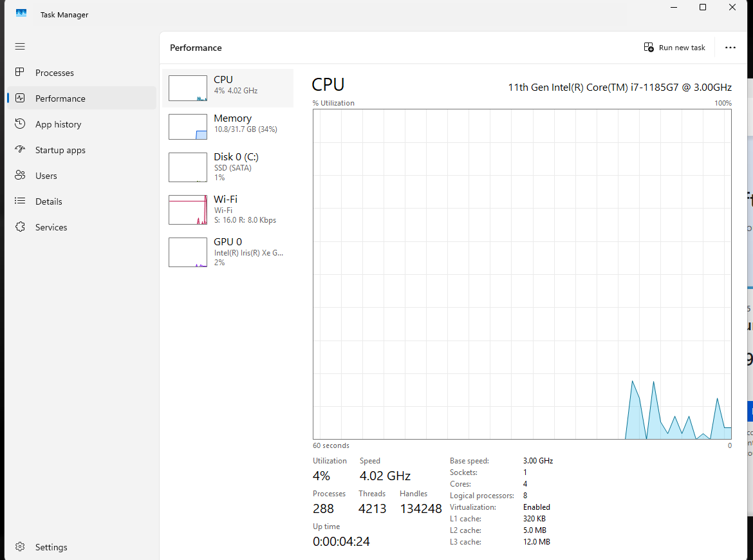Click the CPU utilization graph area
This screenshot has height=560, width=753.
pos(522,274)
